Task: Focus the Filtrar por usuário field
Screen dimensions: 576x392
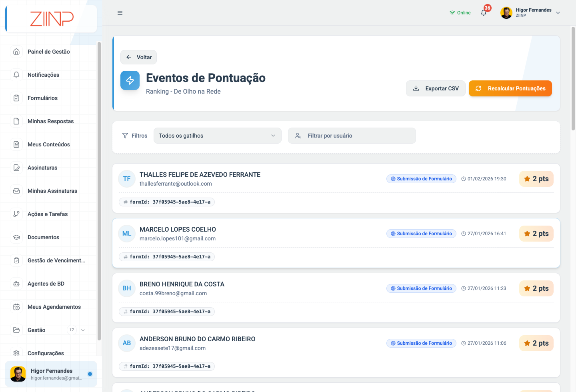Action: 352,136
